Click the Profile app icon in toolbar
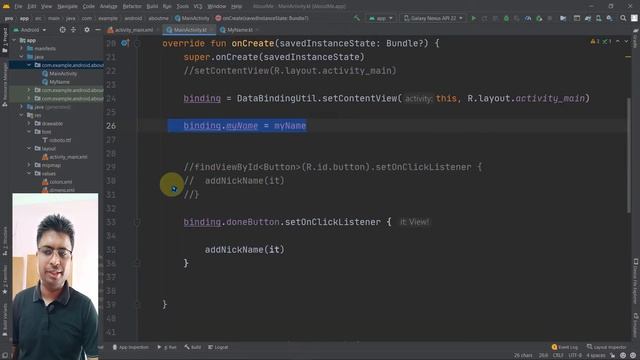 (x=528, y=18)
